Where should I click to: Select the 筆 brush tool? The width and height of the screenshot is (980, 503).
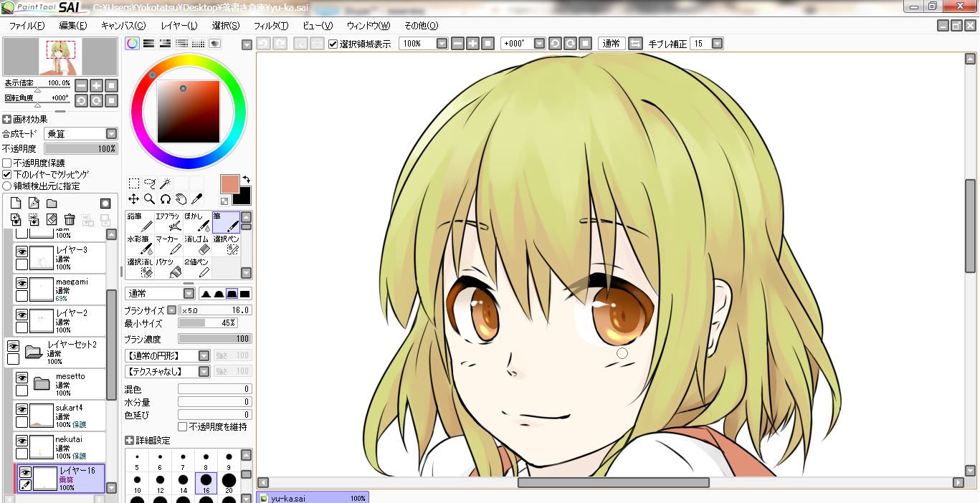pyautogui.click(x=226, y=222)
